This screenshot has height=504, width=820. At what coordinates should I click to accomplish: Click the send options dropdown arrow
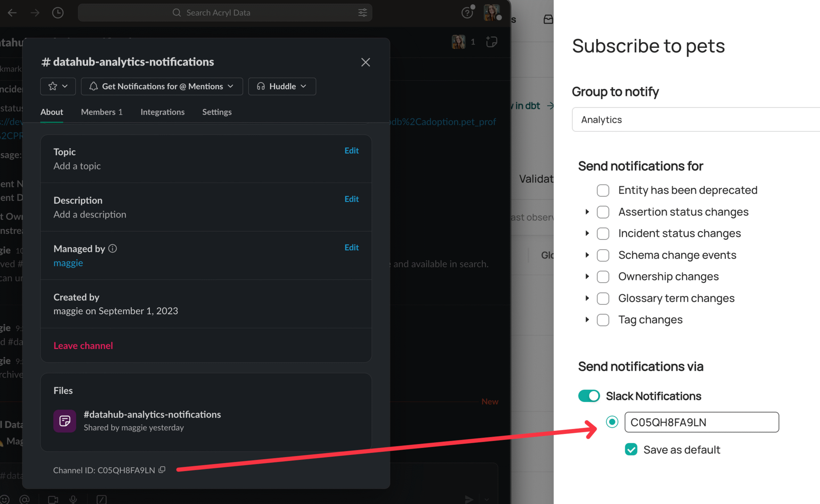pos(487,499)
